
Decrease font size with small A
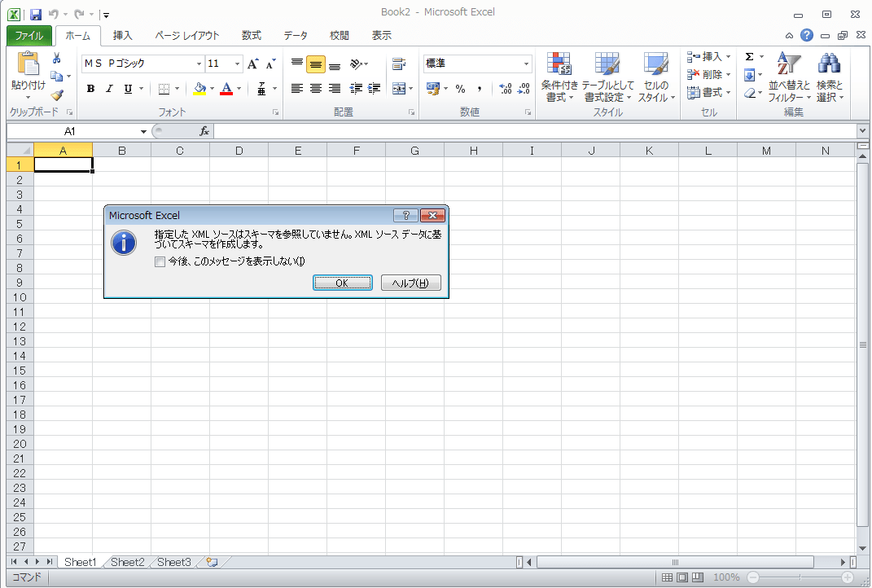[x=271, y=64]
